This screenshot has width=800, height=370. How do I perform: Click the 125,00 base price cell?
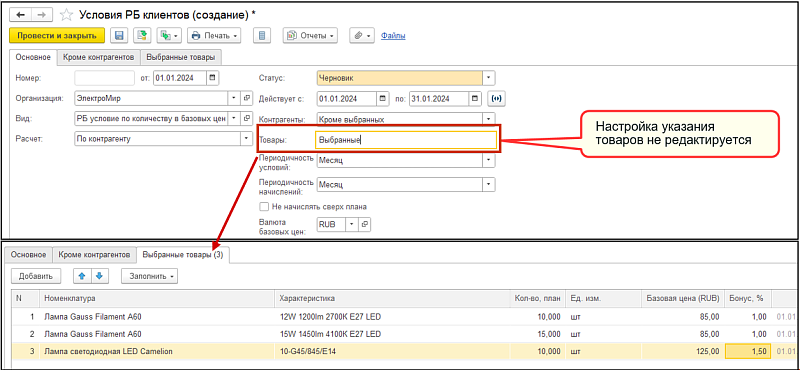coord(683,352)
